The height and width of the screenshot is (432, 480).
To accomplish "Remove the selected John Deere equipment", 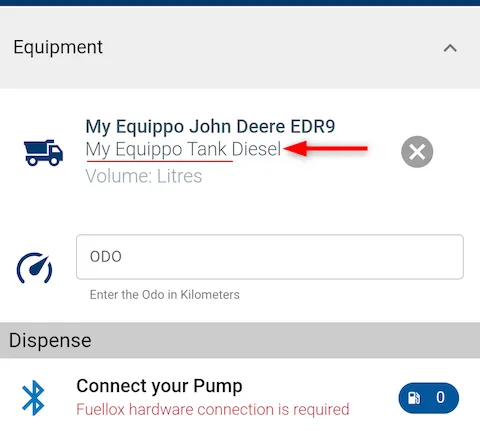I will tap(417, 152).
